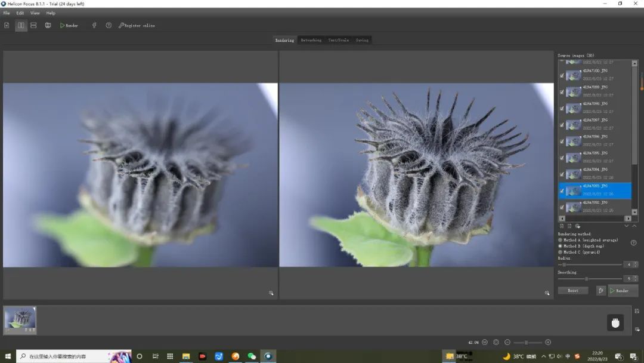Open the Retouching tab
The image size is (644, 363).
[311, 40]
